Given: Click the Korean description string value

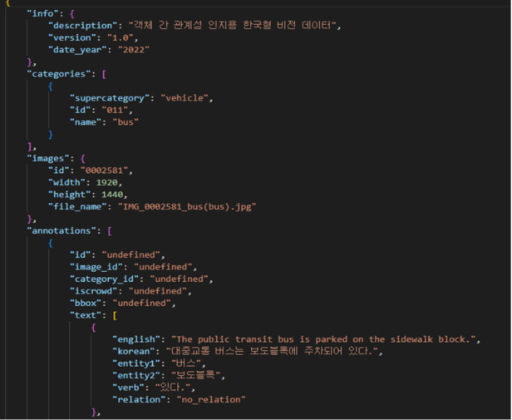Looking at the screenshot, I should (x=232, y=25).
